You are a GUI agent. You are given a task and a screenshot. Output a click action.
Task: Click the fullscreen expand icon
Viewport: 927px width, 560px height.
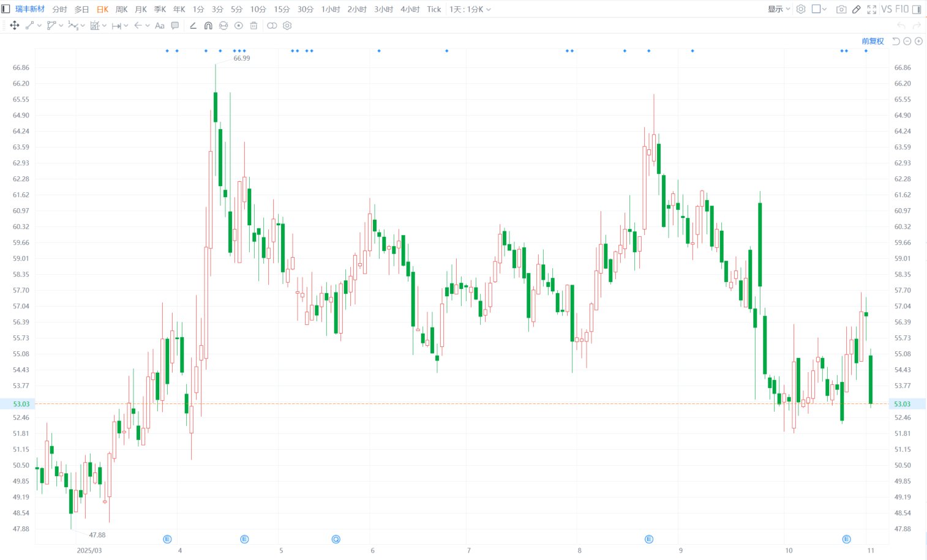tap(871, 9)
